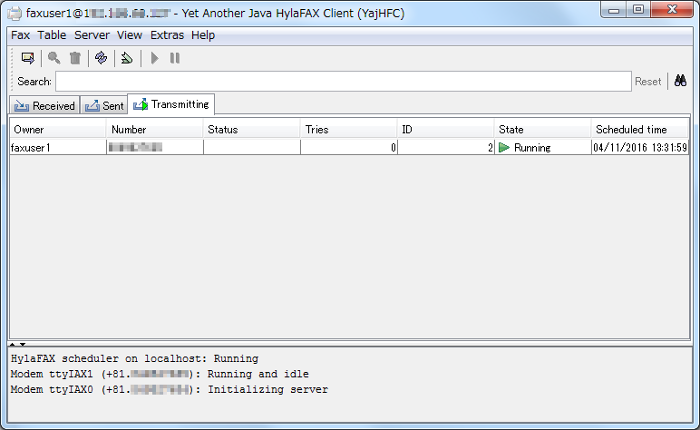Click the split pane collapse-down arrow
The image size is (700, 430).
tap(22, 344)
